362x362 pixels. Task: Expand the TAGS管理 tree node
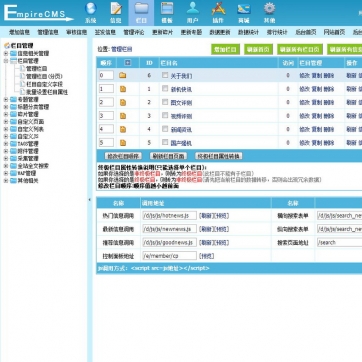point(6,144)
